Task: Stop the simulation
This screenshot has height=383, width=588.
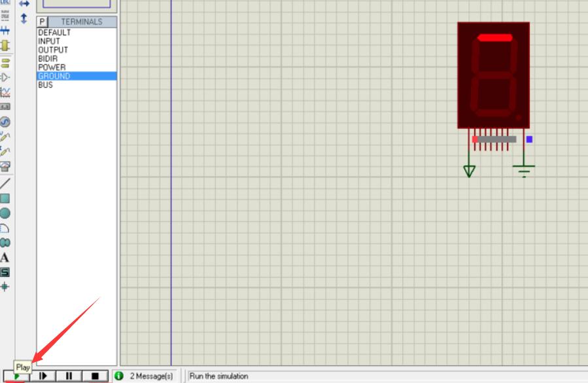Action: pyautogui.click(x=95, y=376)
